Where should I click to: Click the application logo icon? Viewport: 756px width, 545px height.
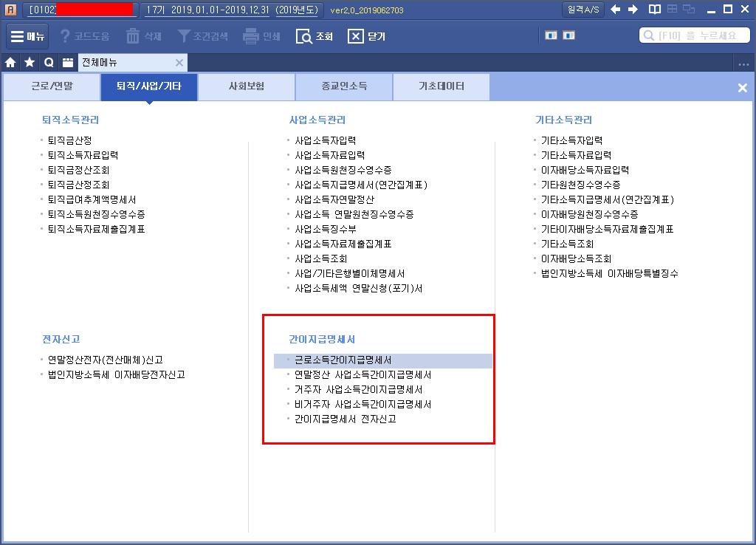click(10, 9)
